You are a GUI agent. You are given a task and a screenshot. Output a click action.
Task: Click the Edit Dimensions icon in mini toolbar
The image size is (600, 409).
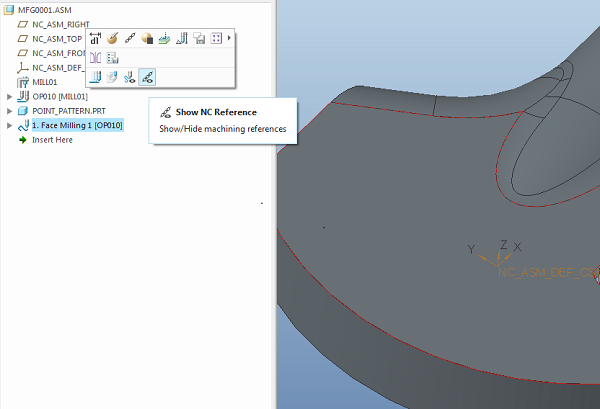[96, 38]
